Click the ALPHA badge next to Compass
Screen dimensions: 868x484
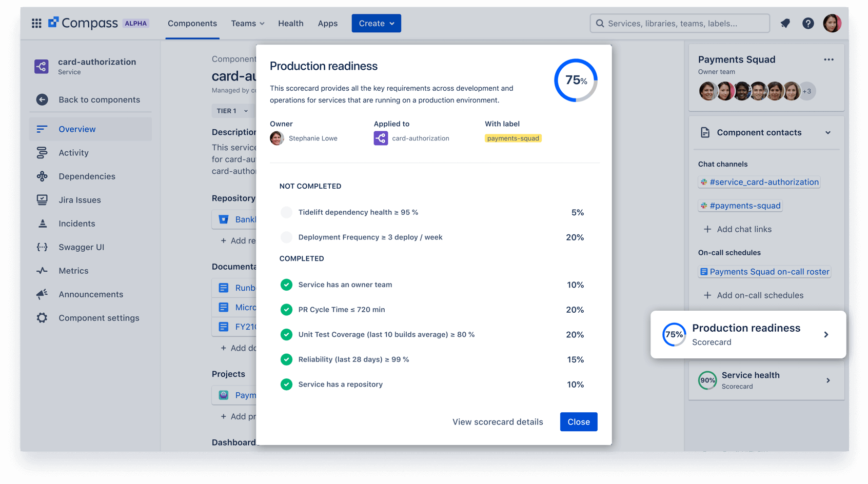[136, 24]
